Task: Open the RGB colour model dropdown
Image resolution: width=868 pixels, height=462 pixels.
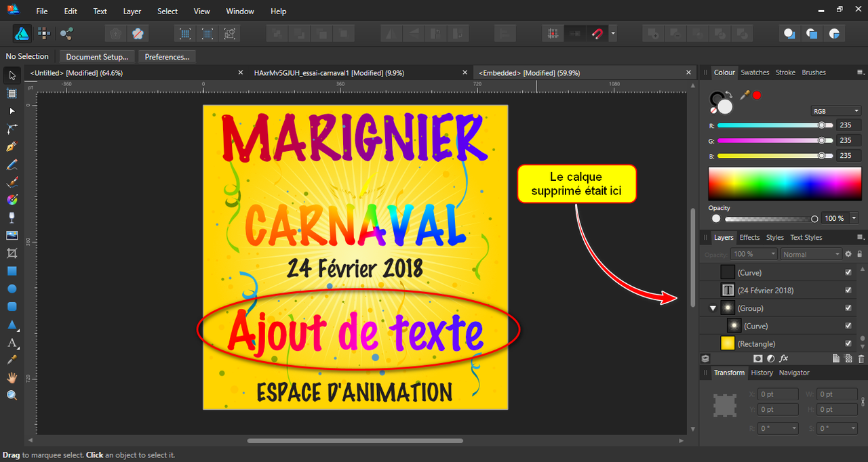Action: coord(836,111)
